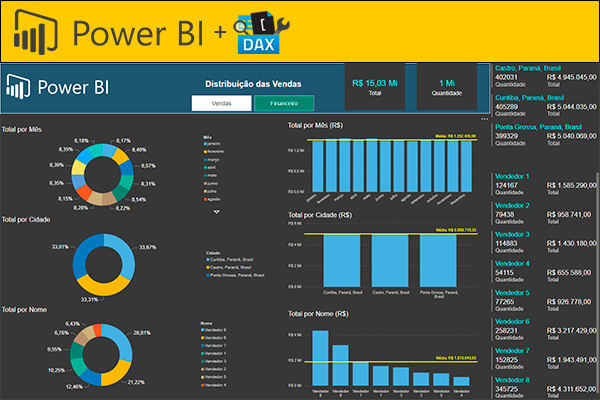The height and width of the screenshot is (400, 600).
Task: Click the R$ 4.311.652,00 value for Vendedor 8
Action: click(571, 389)
